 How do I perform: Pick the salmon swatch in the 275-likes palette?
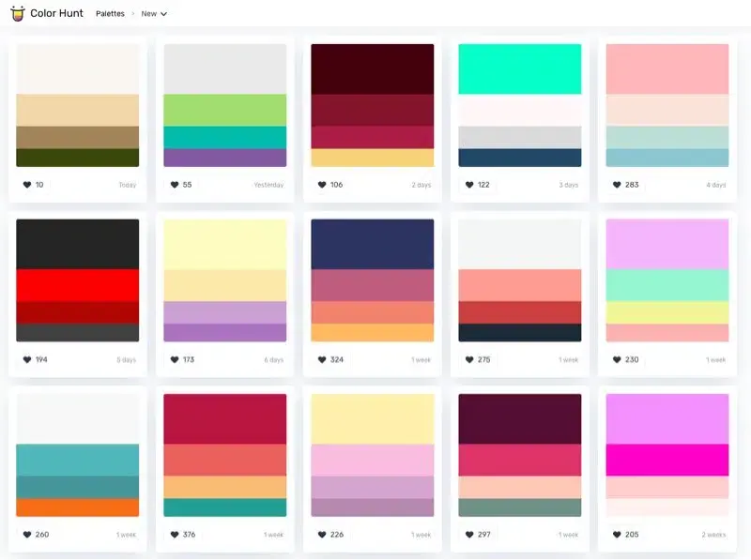pyautogui.click(x=520, y=285)
